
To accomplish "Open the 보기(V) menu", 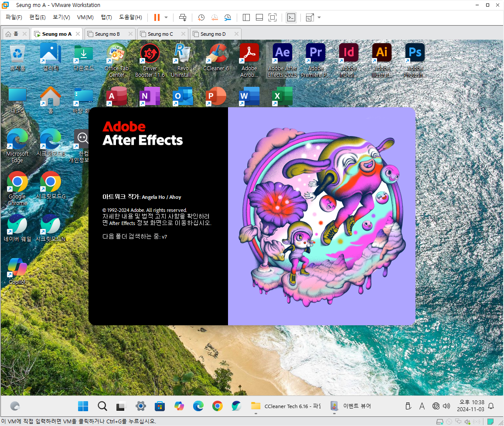I will (x=61, y=17).
